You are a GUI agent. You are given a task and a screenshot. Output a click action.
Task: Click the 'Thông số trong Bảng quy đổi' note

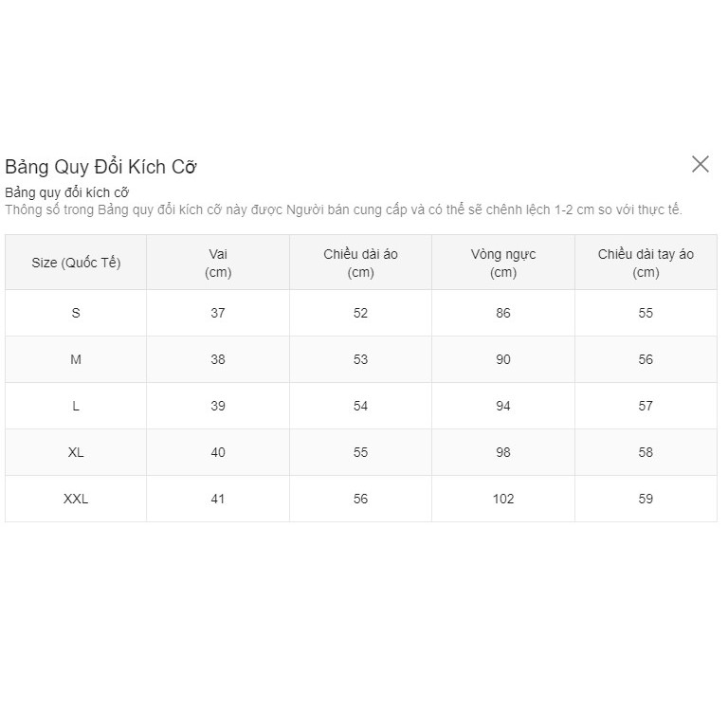(343, 209)
